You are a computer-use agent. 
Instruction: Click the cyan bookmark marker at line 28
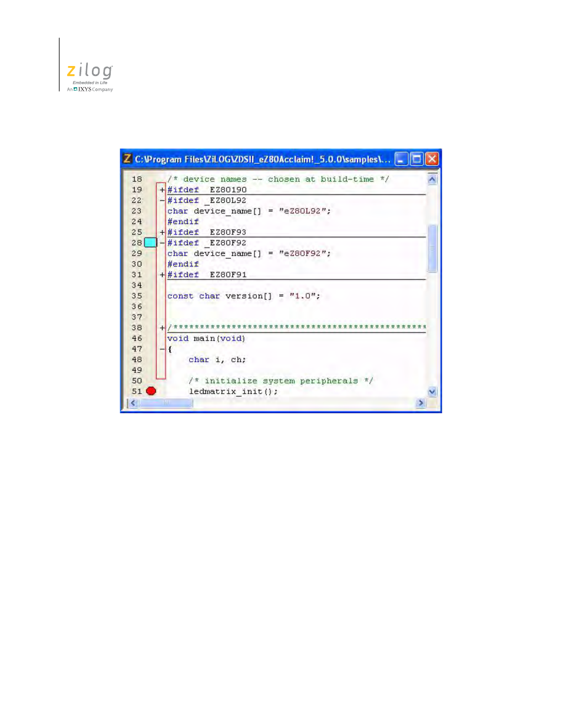(x=150, y=242)
